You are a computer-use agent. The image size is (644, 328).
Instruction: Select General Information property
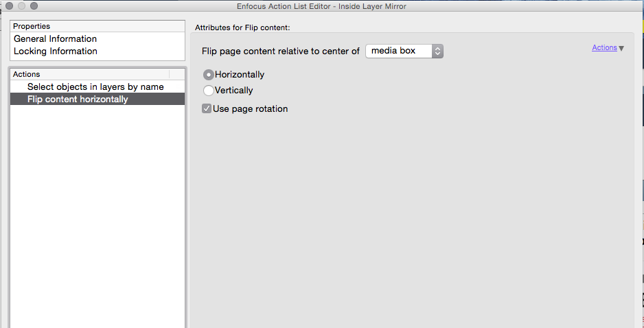point(97,39)
